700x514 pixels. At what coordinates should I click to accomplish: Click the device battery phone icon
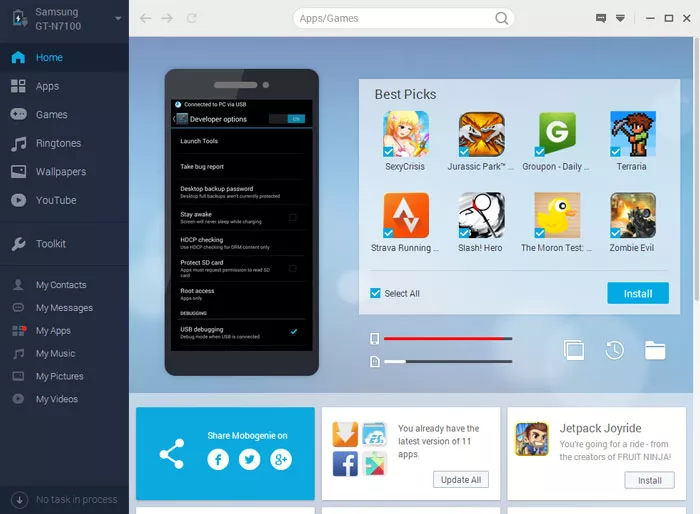coord(19,18)
